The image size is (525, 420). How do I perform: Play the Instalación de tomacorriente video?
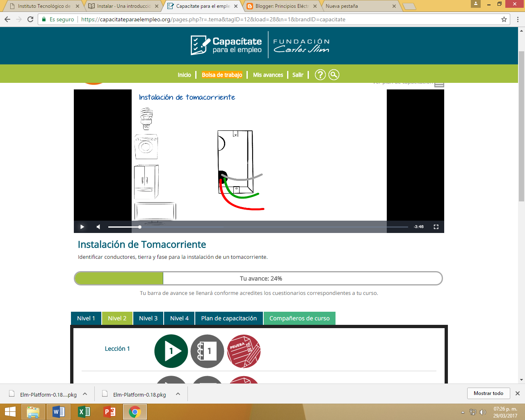(82, 227)
